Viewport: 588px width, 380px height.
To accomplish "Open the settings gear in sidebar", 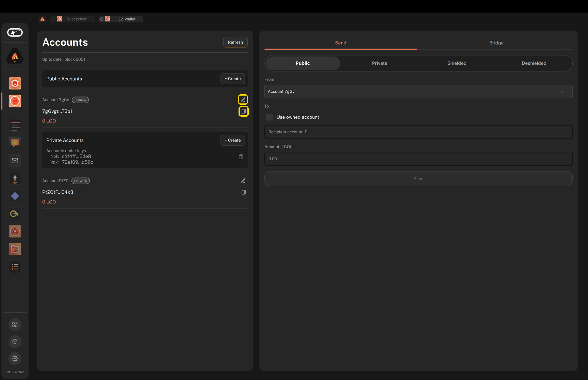I will click(x=15, y=359).
